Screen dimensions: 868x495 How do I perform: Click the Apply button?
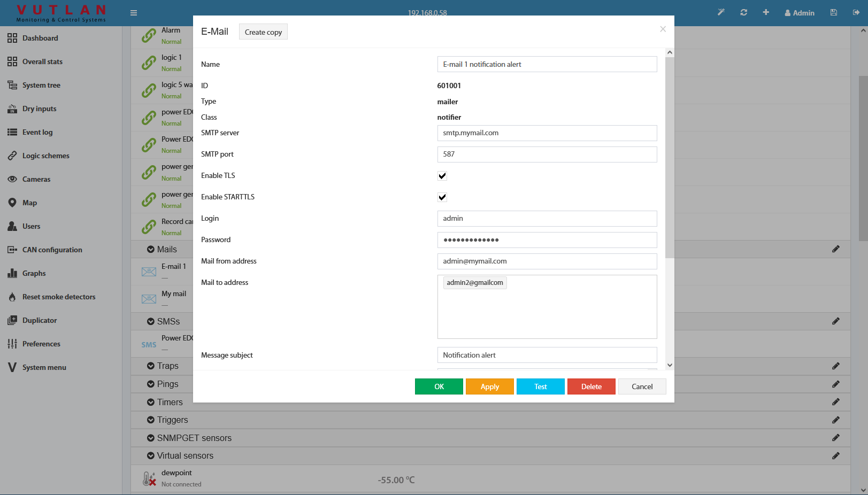[489, 386]
